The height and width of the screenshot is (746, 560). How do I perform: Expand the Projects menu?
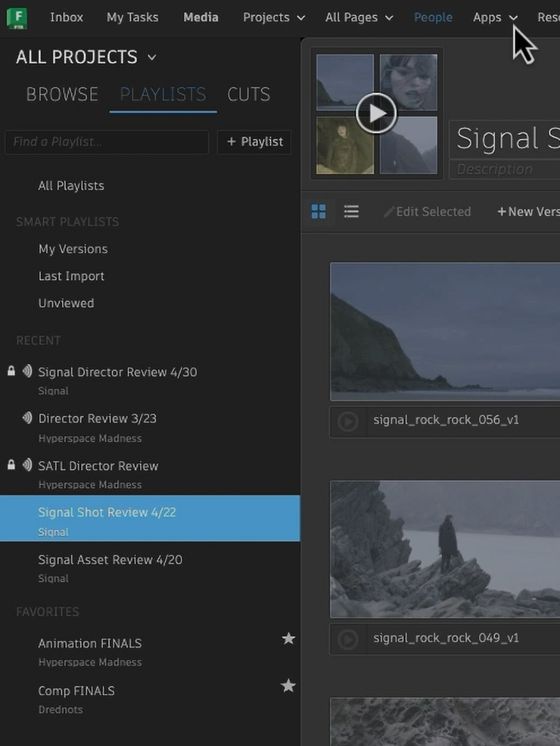point(274,18)
